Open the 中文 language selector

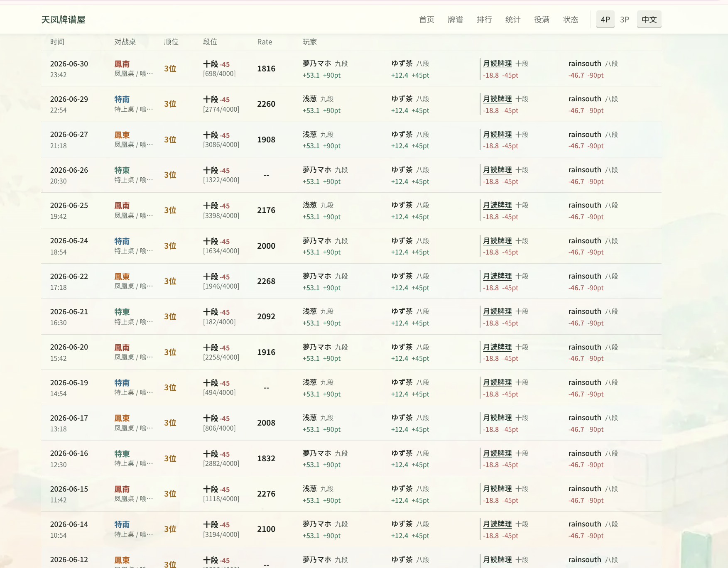[x=649, y=20]
